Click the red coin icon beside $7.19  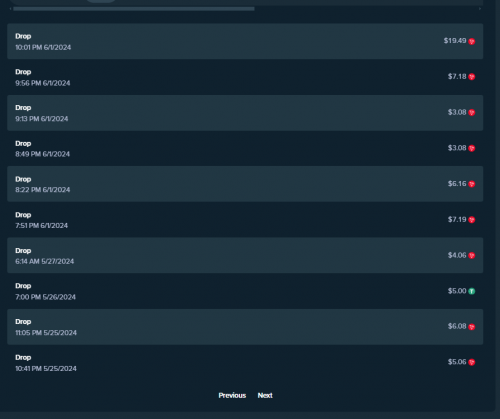click(x=472, y=220)
